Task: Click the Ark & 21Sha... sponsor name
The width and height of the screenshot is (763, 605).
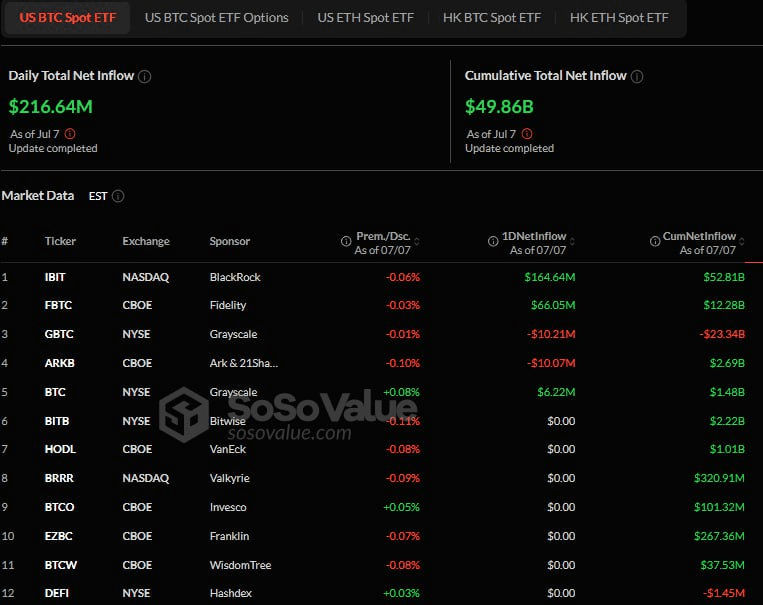Action: [244, 363]
